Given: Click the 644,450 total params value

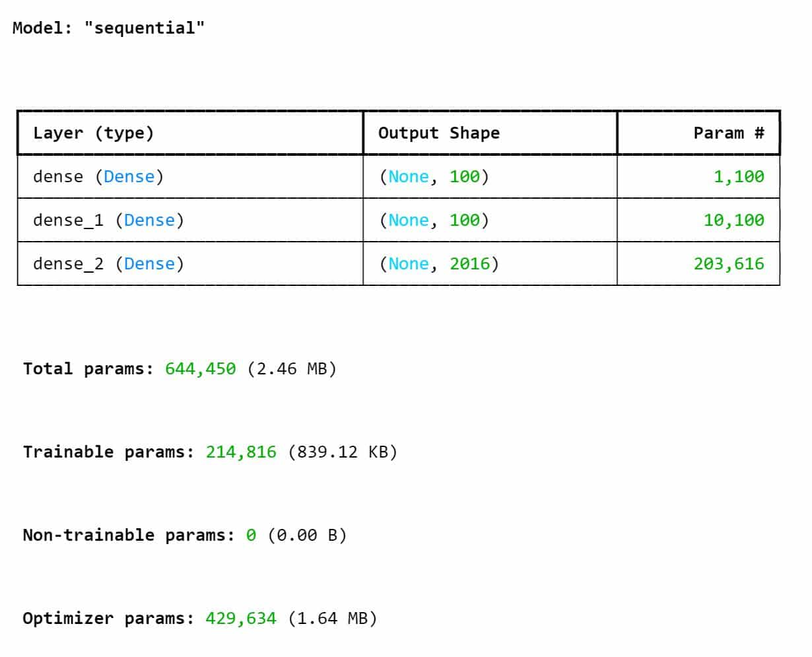Looking at the screenshot, I should pos(200,368).
